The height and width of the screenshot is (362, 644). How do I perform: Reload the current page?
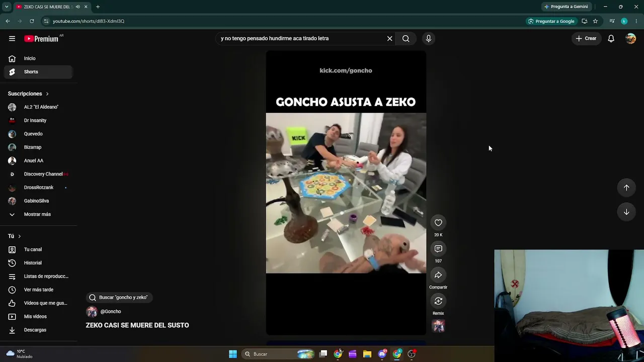coord(32,21)
